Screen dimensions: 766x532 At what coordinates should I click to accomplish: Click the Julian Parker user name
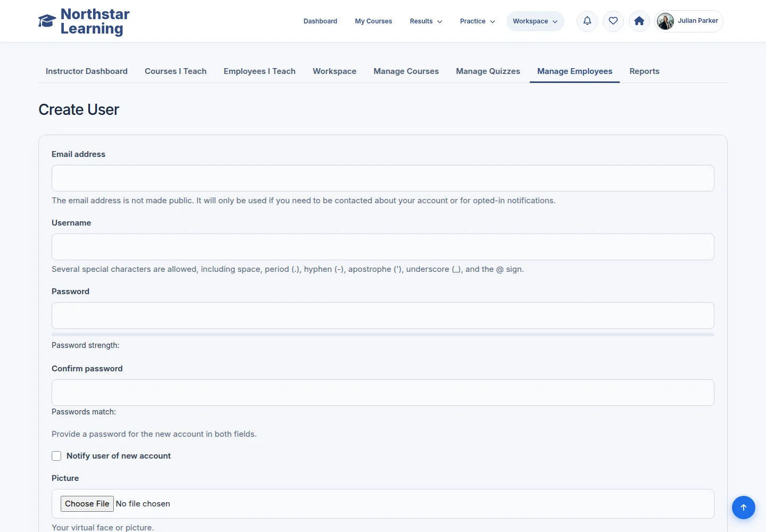[698, 21]
